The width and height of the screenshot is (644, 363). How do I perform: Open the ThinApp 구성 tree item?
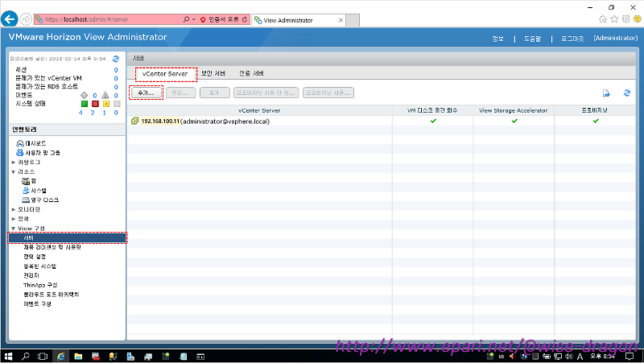40,285
